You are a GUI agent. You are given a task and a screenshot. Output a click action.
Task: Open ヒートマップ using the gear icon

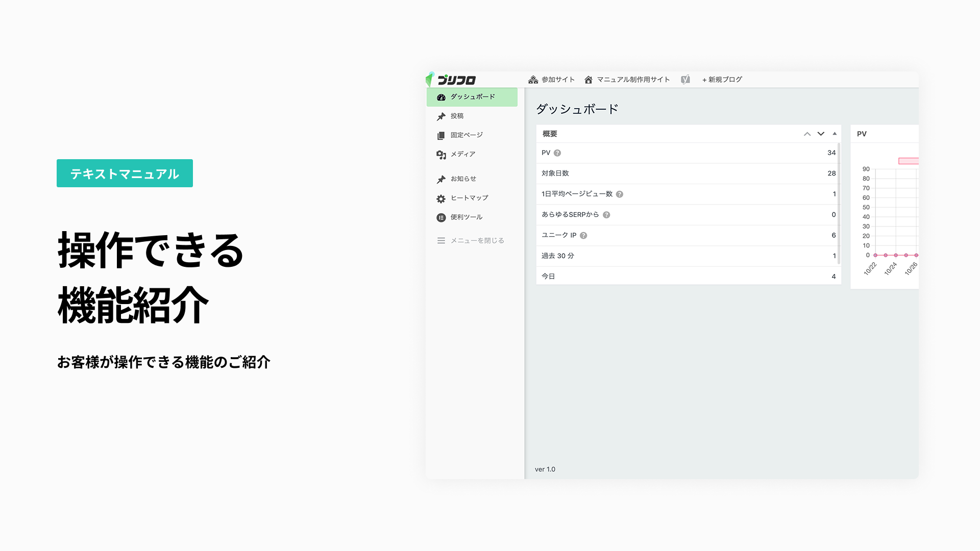coord(440,198)
